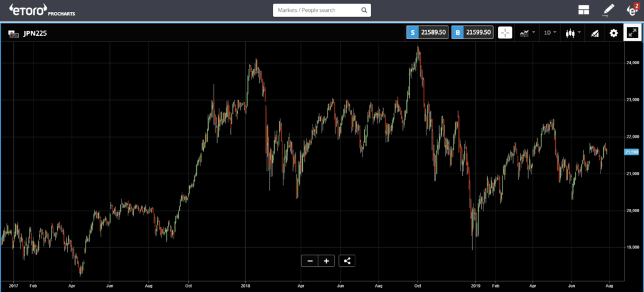This screenshot has width=644, height=292.
Task: Open eToro notifications icon with badge
Action: (632, 10)
